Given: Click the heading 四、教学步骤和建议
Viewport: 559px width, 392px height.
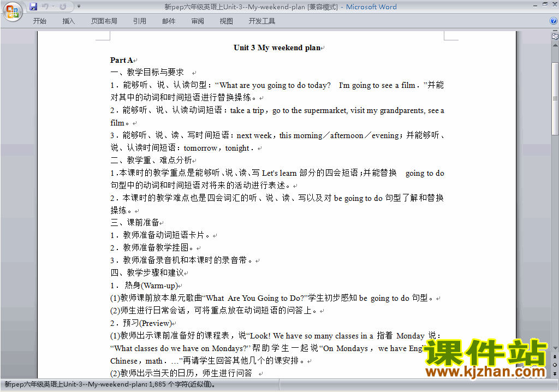Looking at the screenshot, I should (x=147, y=273).
